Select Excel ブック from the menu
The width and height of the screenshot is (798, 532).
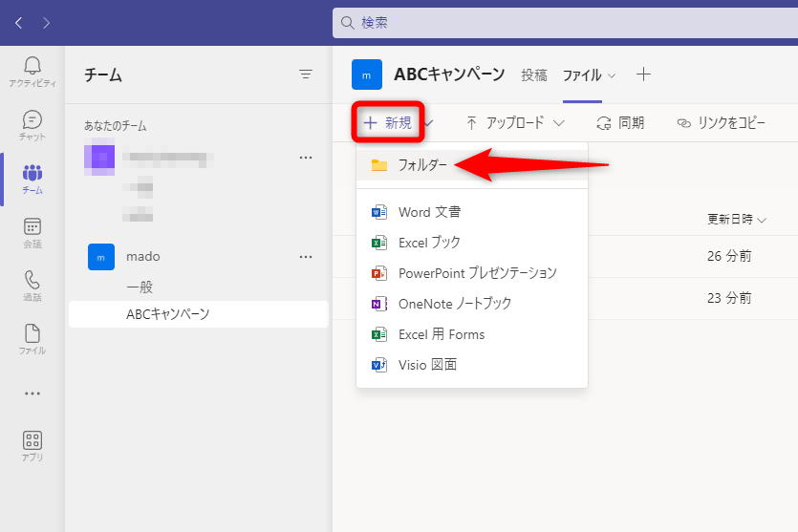[472, 243]
